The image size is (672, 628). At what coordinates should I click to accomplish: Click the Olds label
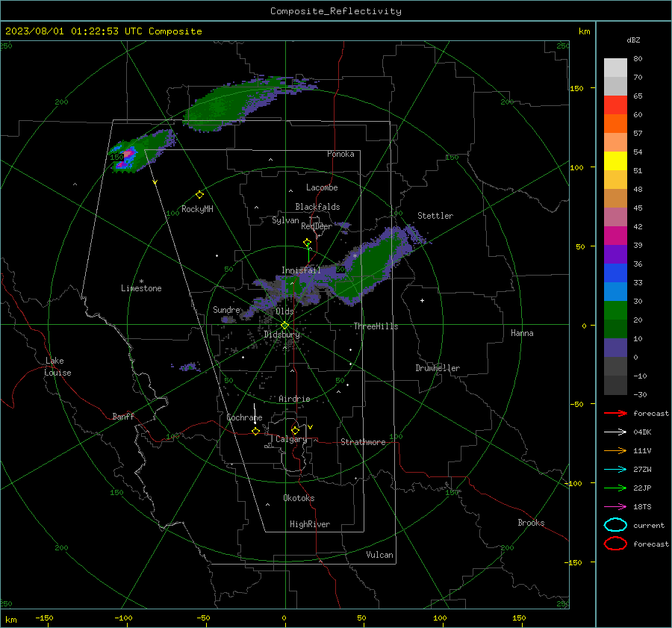point(284,311)
